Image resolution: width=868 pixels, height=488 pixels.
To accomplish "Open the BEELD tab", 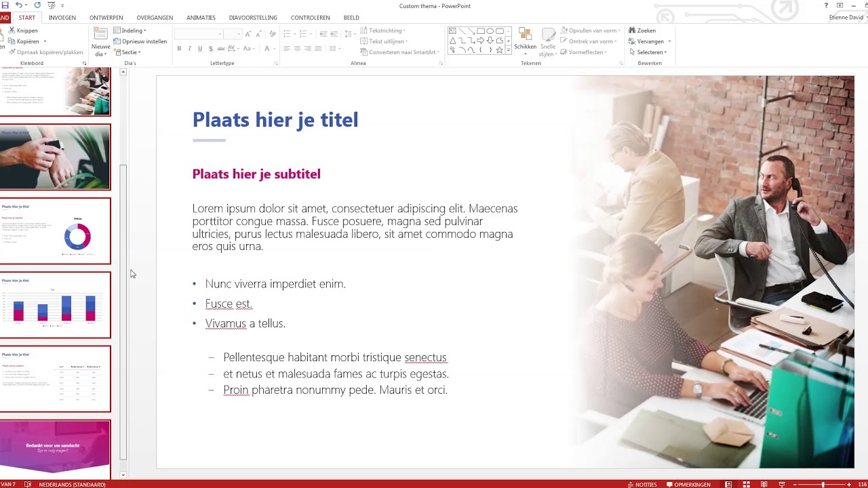I will 351,18.
